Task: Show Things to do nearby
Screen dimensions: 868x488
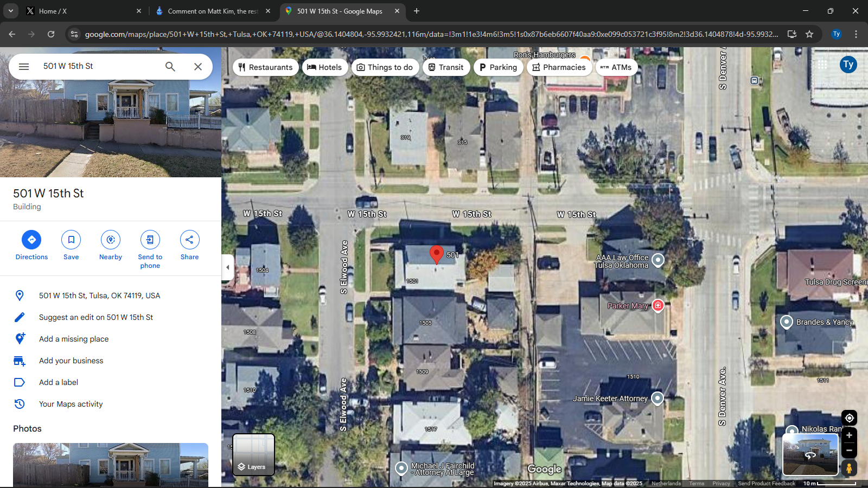Action: pos(385,67)
